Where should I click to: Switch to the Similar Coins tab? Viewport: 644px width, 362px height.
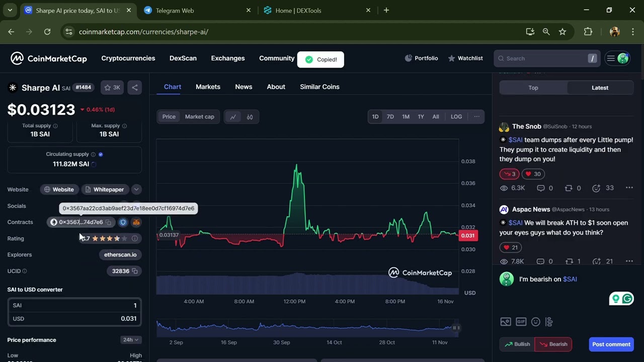319,86
